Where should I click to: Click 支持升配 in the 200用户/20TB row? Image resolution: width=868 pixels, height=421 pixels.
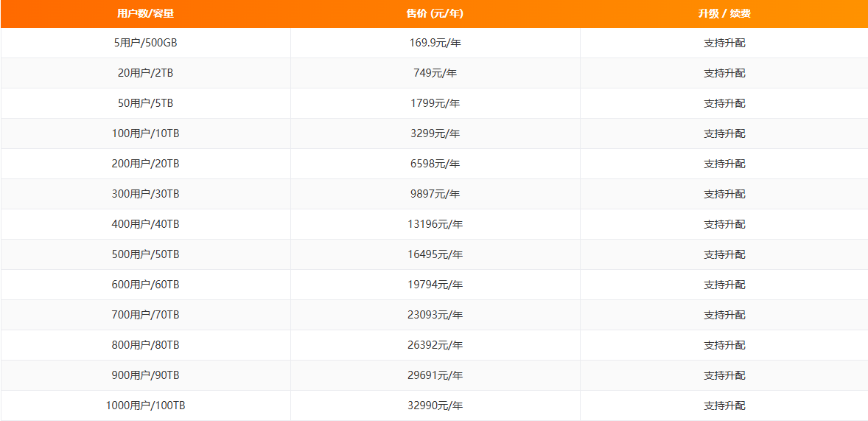724,164
